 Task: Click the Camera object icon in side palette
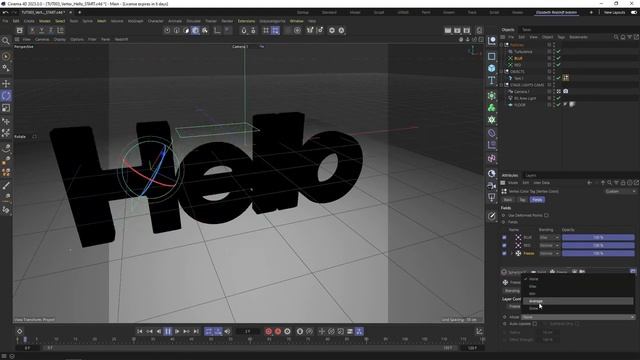491,186
